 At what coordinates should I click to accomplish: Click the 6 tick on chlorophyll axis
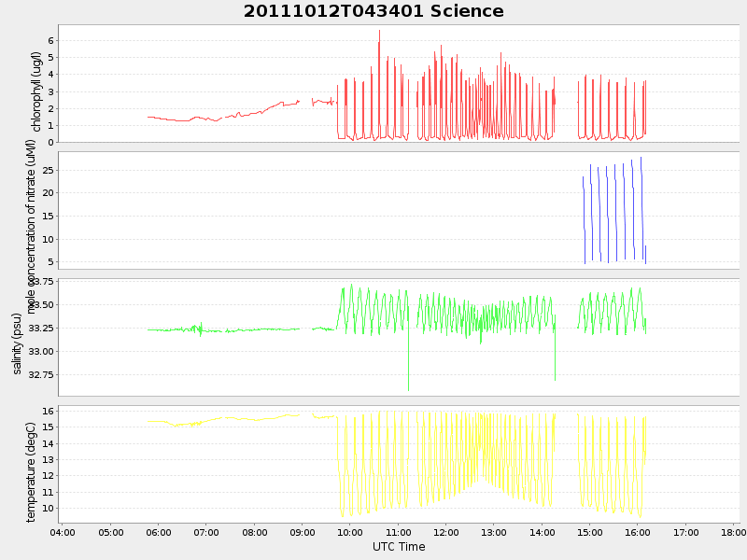tap(51, 40)
